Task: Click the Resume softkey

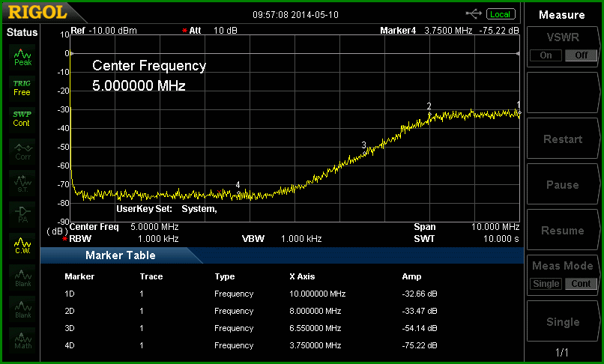Action: (563, 231)
